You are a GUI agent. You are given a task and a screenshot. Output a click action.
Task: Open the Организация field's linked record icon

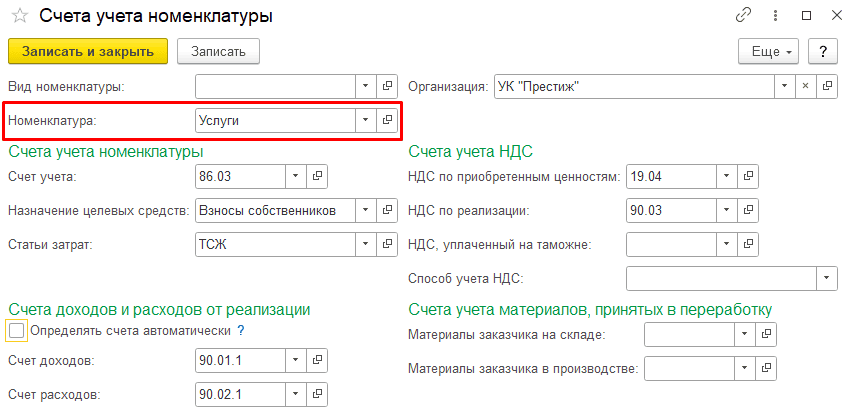point(827,86)
